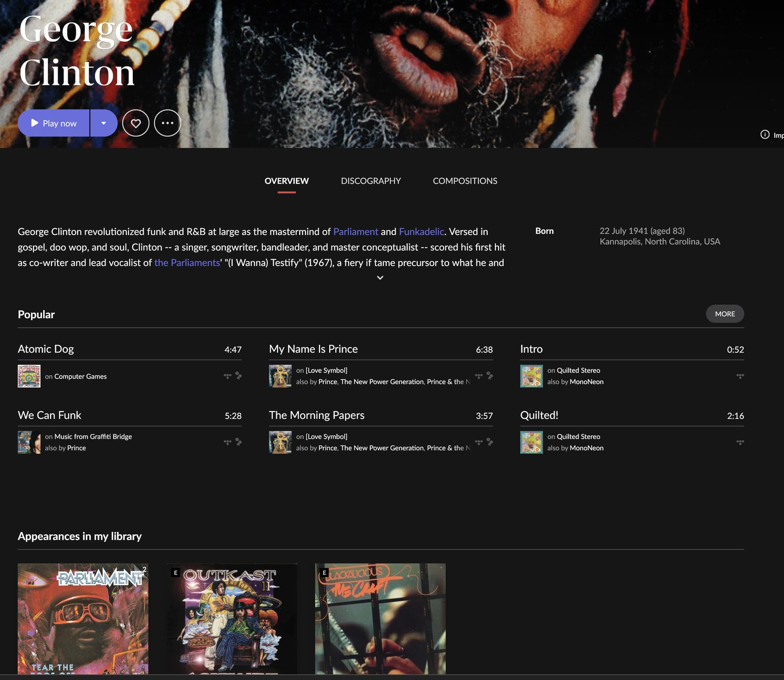Click the TIDAL icon on My Name Is Prince
This screenshot has height=680, width=784.
click(479, 376)
